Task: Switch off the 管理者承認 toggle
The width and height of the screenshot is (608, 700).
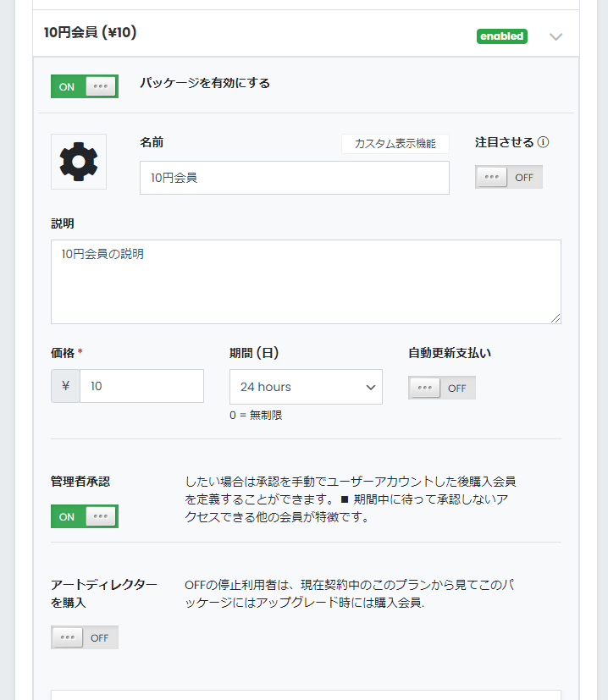Action: (85, 516)
